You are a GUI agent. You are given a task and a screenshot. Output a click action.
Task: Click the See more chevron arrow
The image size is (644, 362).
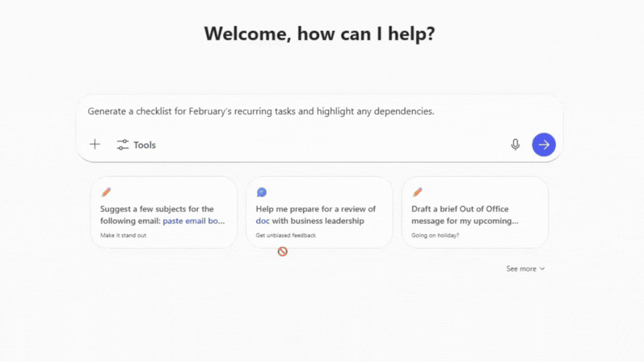tap(542, 269)
